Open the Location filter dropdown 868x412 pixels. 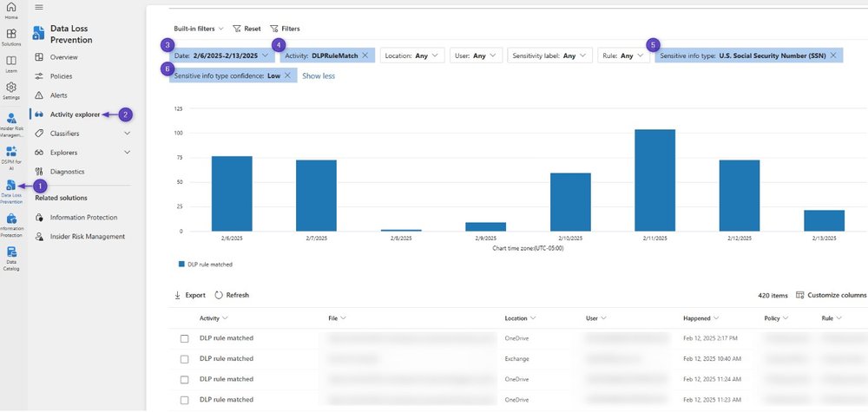click(x=411, y=56)
